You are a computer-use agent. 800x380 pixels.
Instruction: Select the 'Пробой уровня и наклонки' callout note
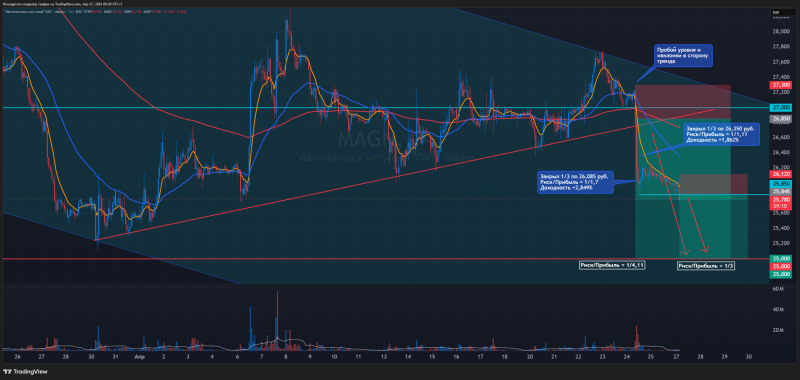tap(683, 56)
